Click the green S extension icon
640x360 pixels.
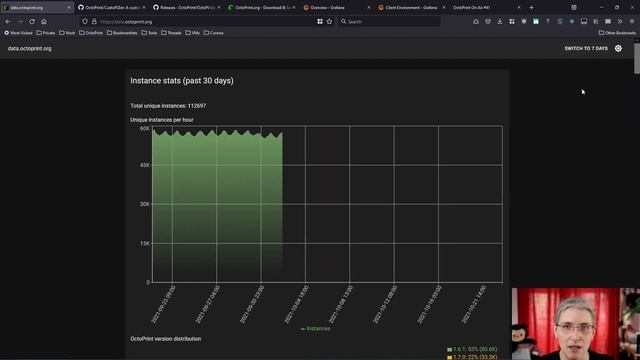560,22
